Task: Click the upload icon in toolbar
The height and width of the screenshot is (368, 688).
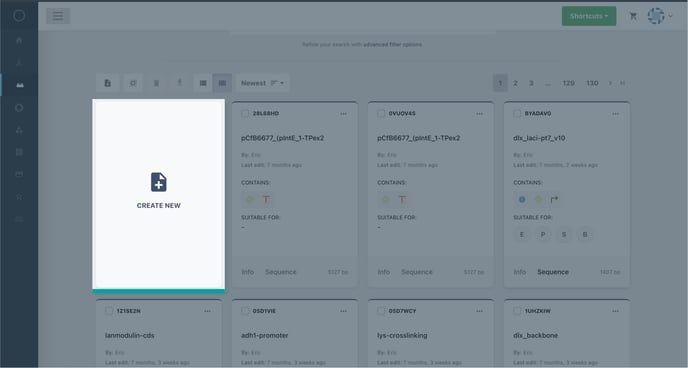Action: [x=179, y=82]
